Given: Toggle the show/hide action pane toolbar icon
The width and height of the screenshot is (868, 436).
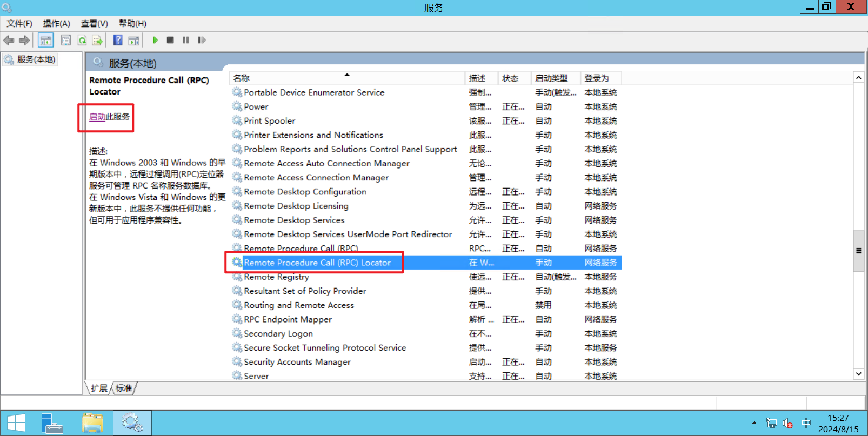Looking at the screenshot, I should pos(133,40).
